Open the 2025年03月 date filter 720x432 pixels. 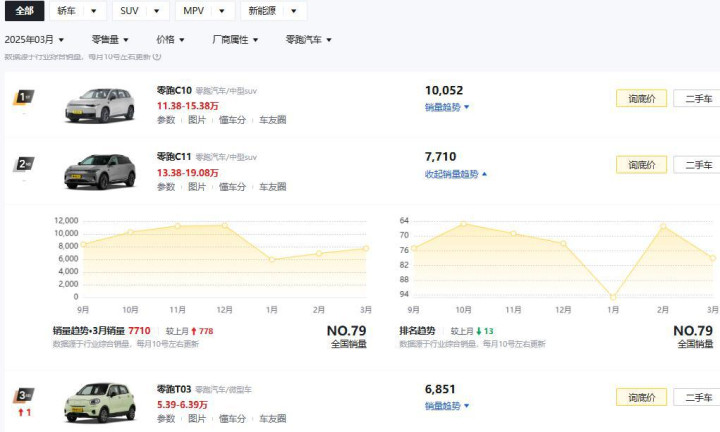click(34, 40)
